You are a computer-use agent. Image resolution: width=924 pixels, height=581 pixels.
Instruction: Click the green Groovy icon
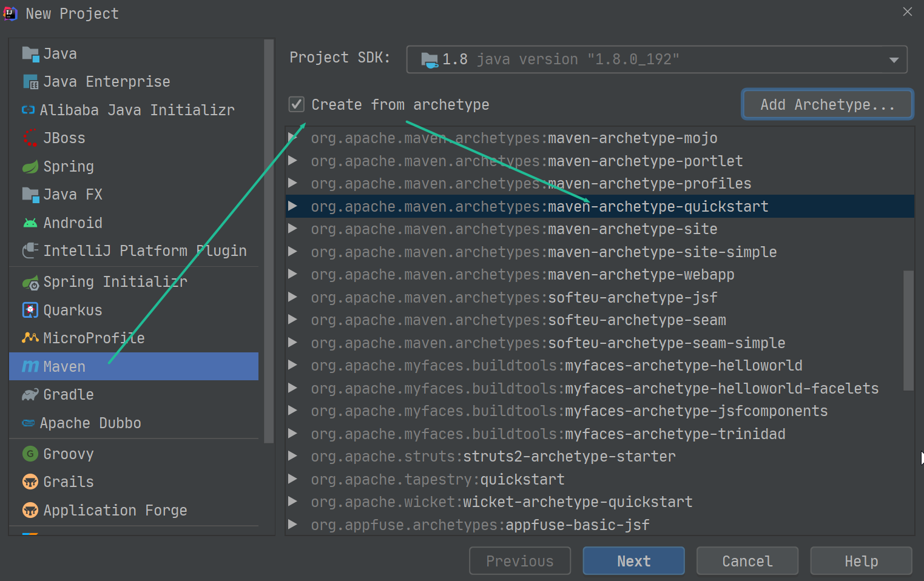[x=30, y=454]
